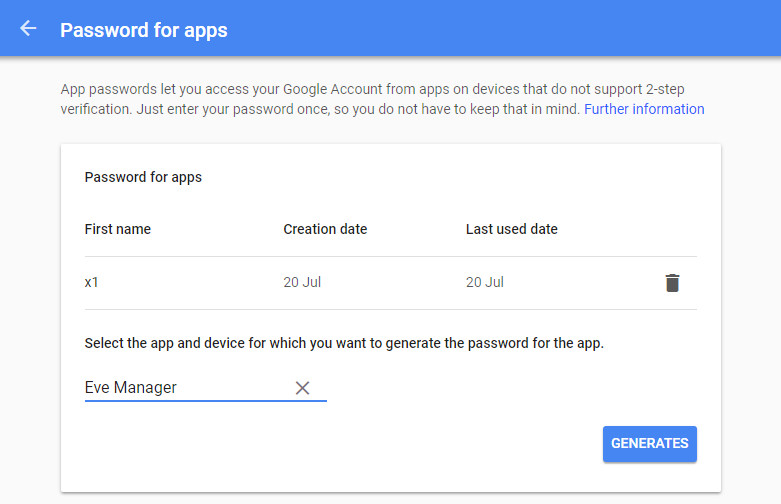The image size is (781, 504).
Task: Click the 20 Jul last used value
Action: pyautogui.click(x=485, y=282)
